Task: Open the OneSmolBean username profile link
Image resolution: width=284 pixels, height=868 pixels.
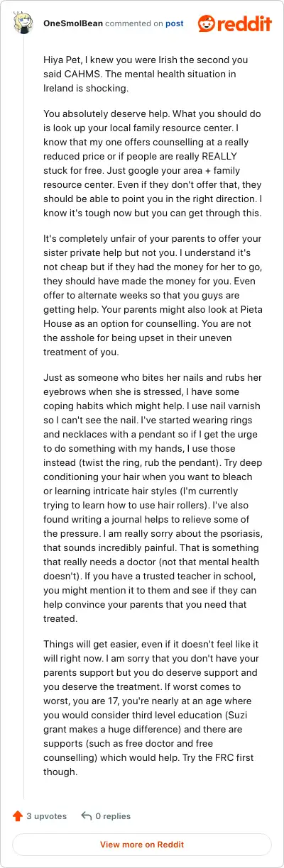Action: click(x=73, y=23)
